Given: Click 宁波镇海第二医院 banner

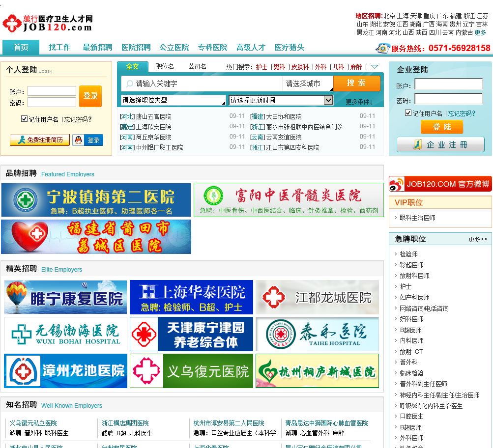Looking at the screenshot, I should [96, 200].
